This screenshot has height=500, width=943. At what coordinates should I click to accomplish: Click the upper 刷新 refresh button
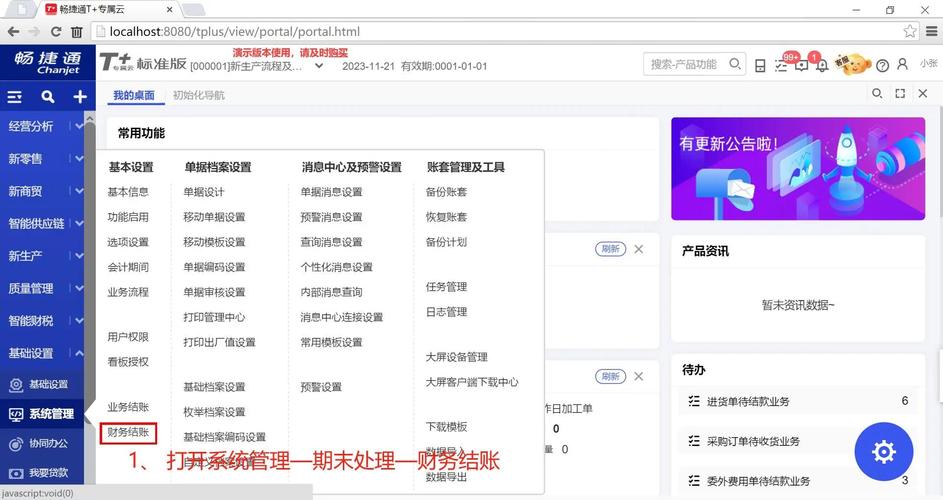coord(610,249)
